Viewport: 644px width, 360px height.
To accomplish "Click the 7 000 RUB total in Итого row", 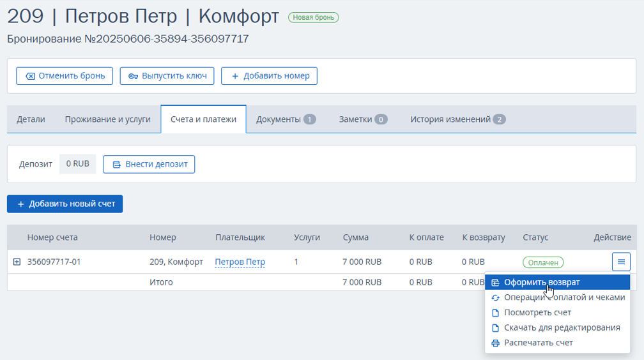I will (362, 282).
